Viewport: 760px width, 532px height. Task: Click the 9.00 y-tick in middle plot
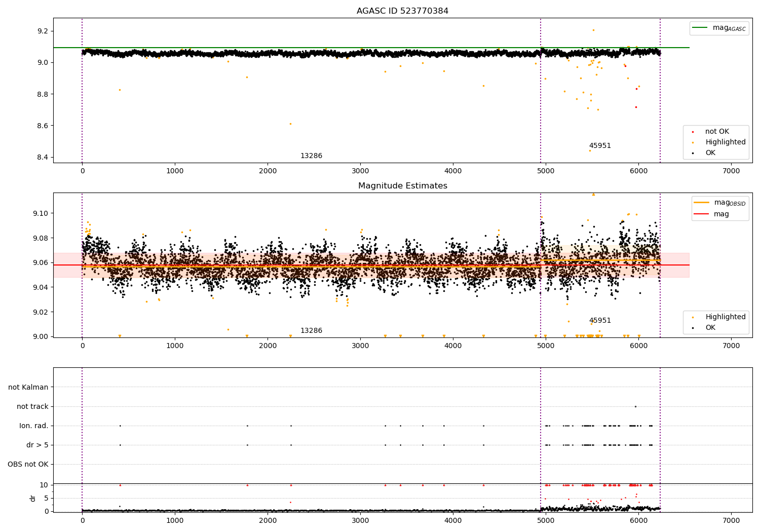41,337
